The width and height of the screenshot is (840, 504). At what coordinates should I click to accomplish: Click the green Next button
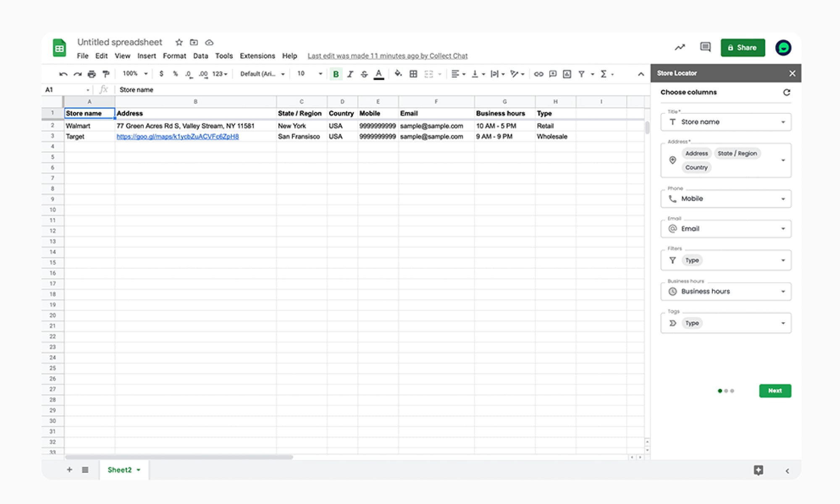point(775,391)
